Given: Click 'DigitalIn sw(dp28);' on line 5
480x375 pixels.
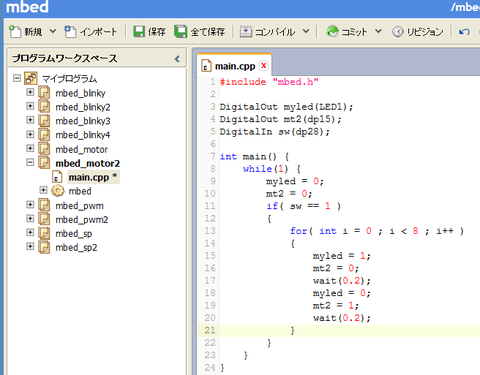Looking at the screenshot, I should pyautogui.click(x=274, y=132).
